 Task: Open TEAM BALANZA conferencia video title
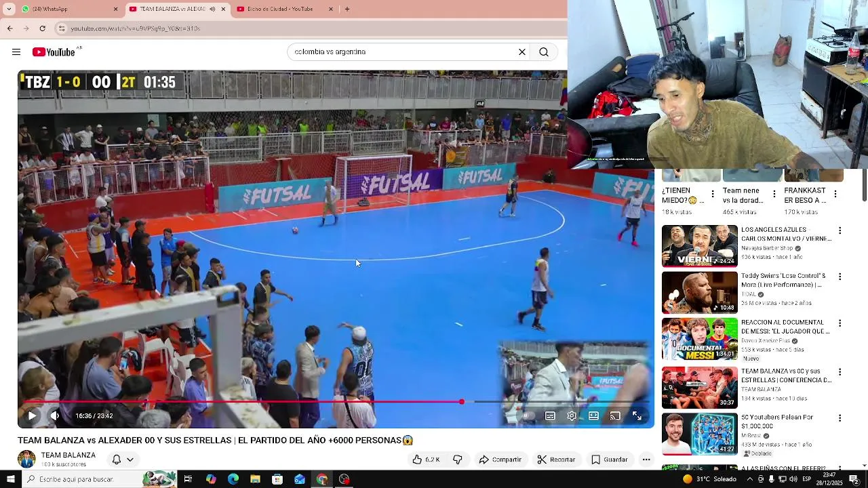(x=786, y=375)
